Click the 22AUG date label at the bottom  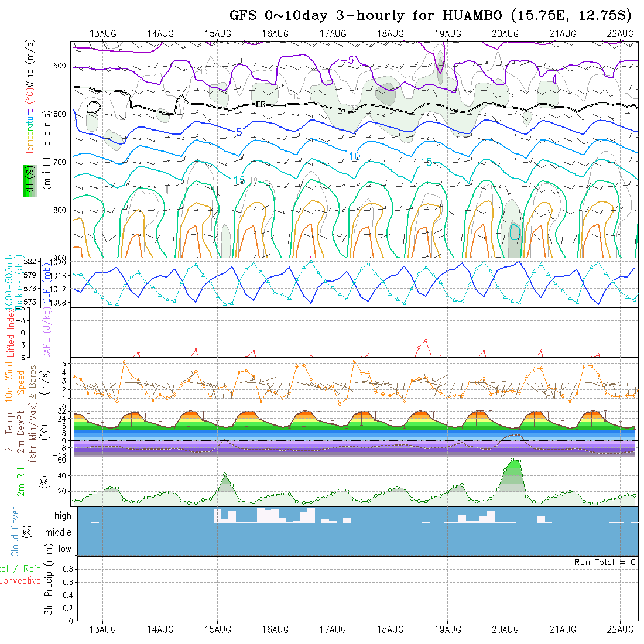point(620,629)
